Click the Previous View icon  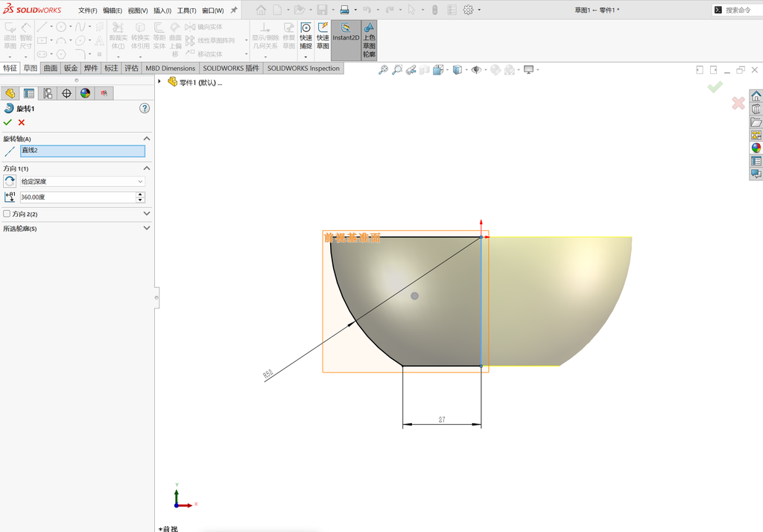(411, 70)
